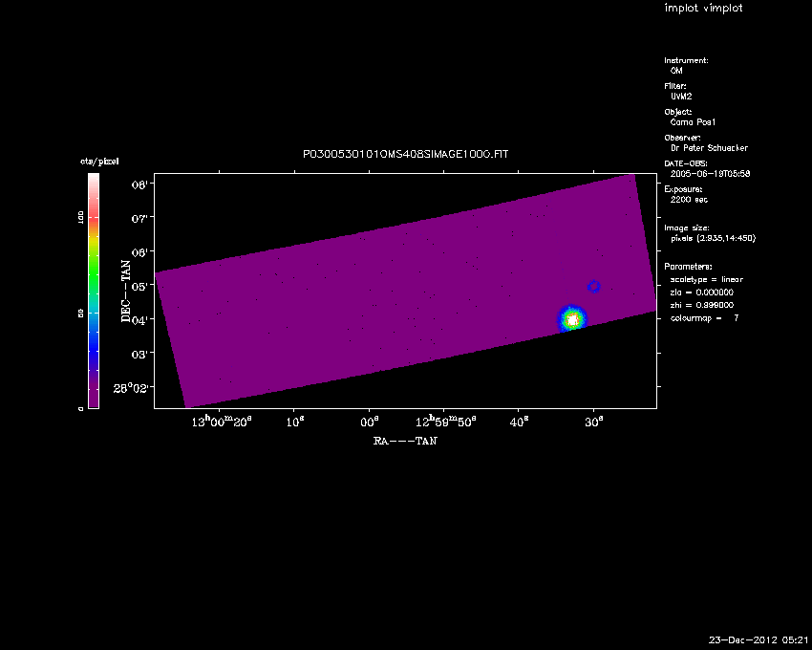Click the Dec tick label 05'
The width and height of the screenshot is (812, 650).
(139, 287)
